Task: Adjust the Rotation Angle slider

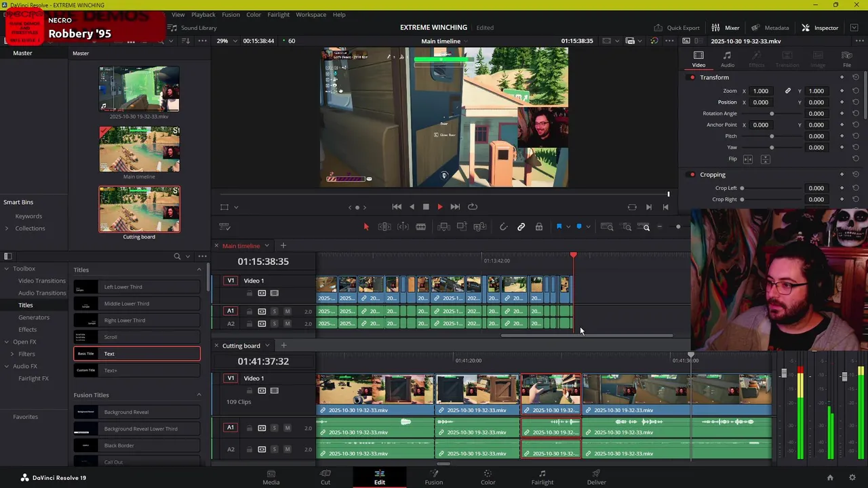Action: (x=772, y=113)
